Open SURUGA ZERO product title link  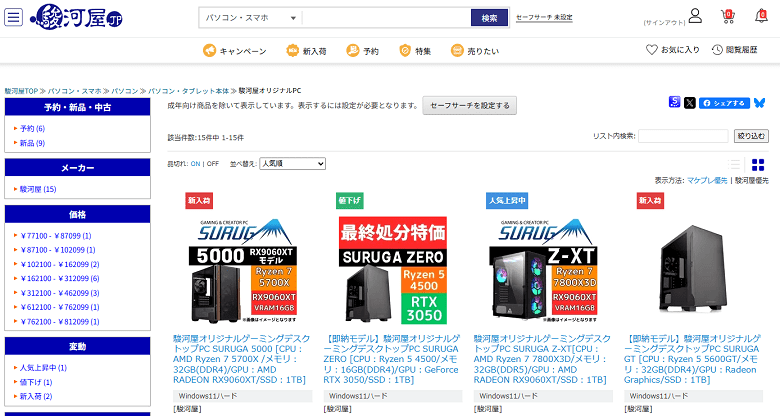392,359
